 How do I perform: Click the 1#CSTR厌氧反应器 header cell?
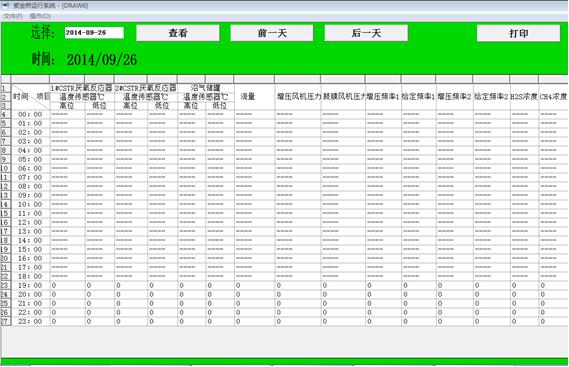click(82, 88)
